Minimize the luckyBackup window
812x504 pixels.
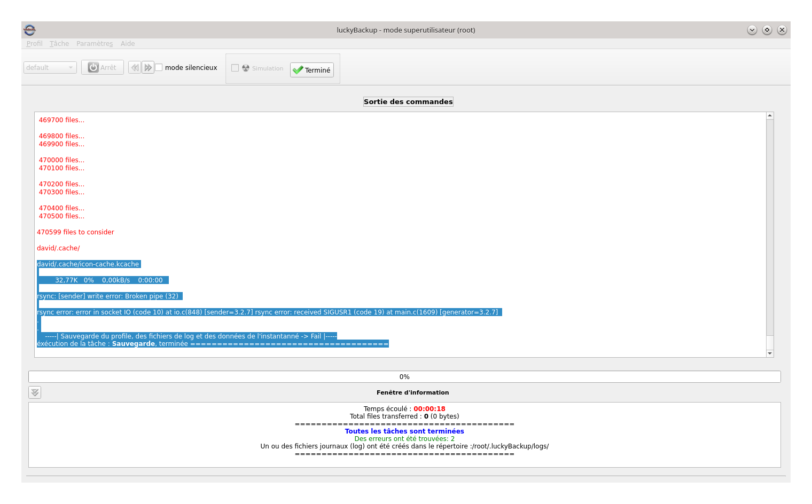pos(752,30)
